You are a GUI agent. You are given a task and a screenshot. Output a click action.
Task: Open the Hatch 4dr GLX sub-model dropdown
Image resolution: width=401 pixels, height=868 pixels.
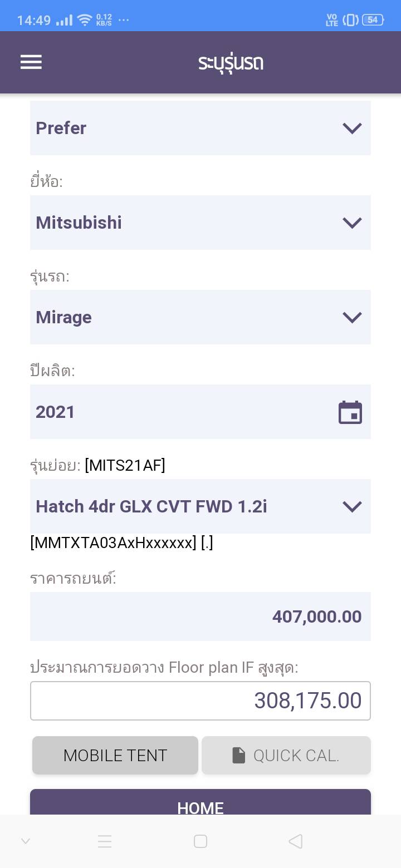pyautogui.click(x=200, y=506)
